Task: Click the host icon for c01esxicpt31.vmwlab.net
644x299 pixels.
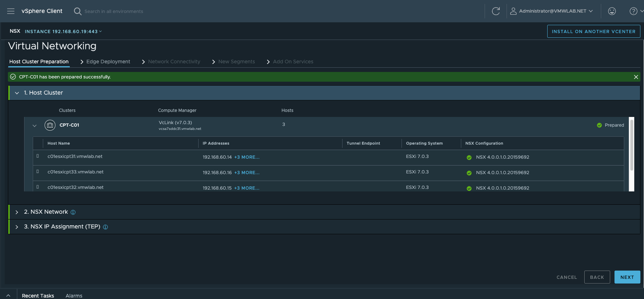Action: (x=37, y=156)
